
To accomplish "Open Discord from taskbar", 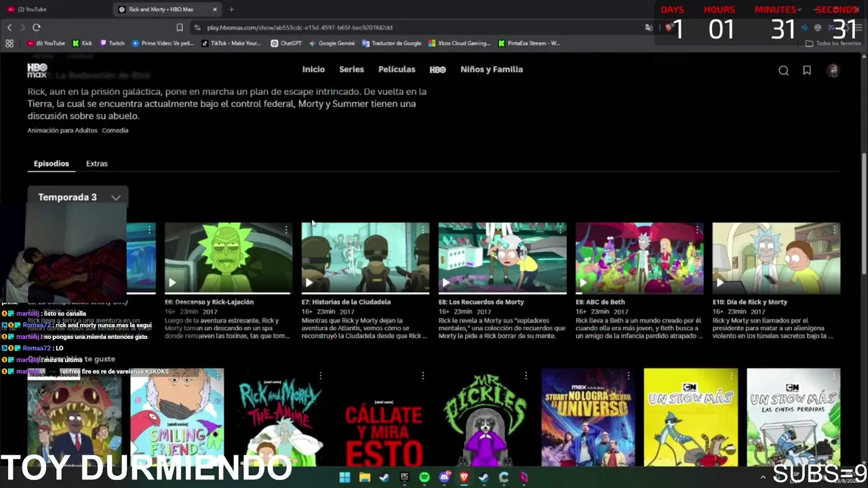I will click(x=444, y=477).
